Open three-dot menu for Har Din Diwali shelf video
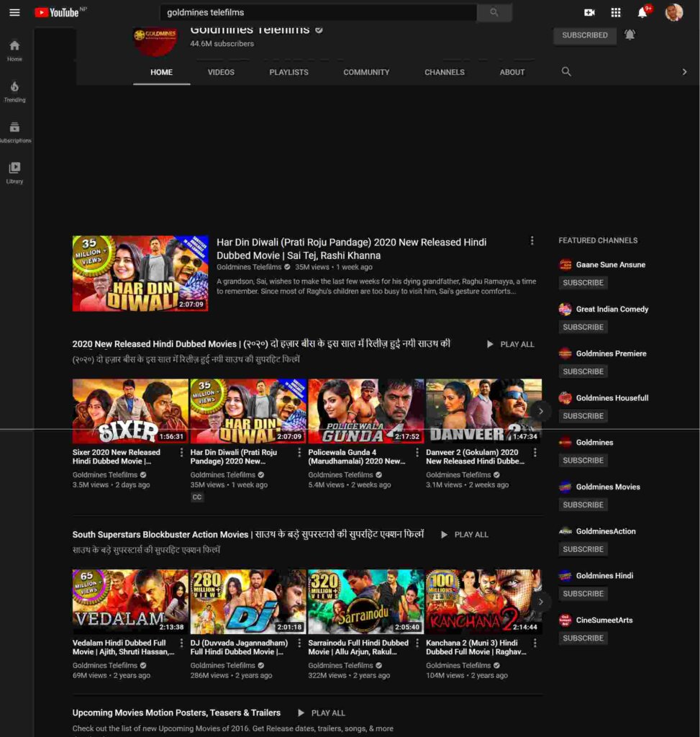 (x=299, y=452)
